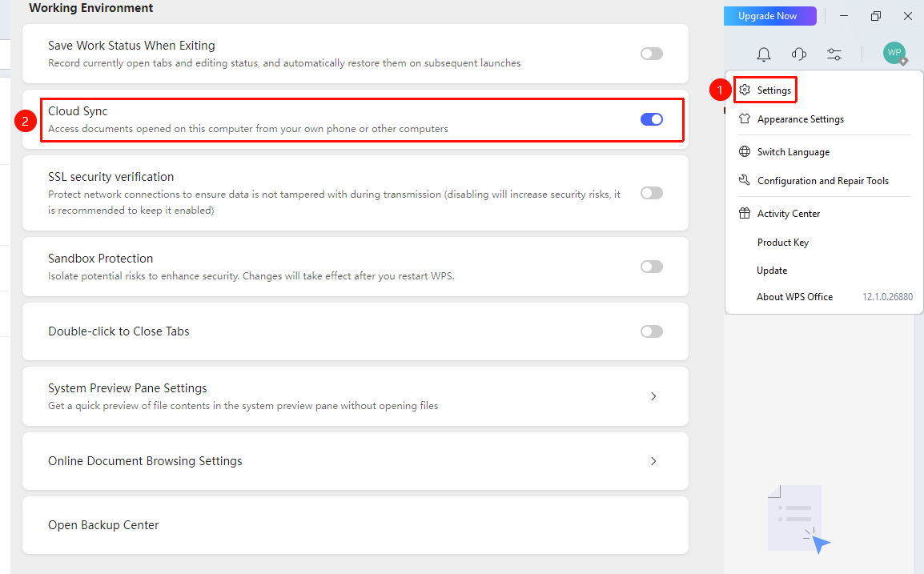Viewport: 924px width, 574px height.
Task: Turn off the Cloud Sync toggle
Action: tap(652, 119)
